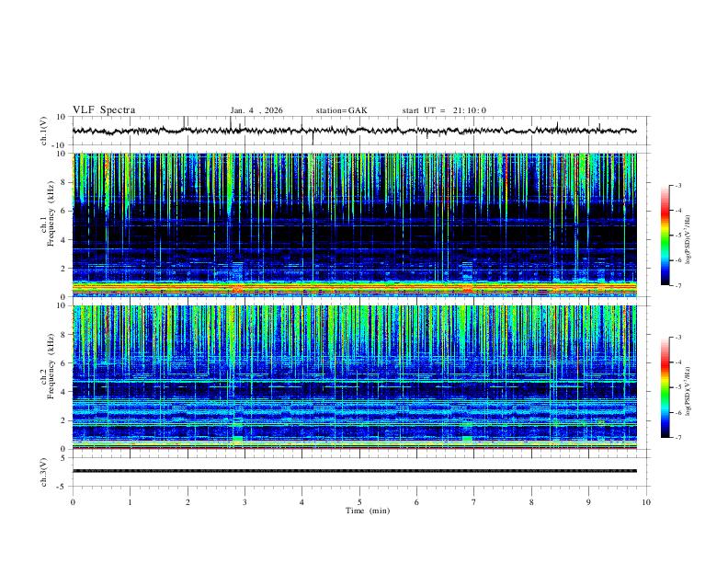This screenshot has width=728, height=563.
Task: Click the "-5" label on ch.1 color bar
Action: [x=677, y=236]
